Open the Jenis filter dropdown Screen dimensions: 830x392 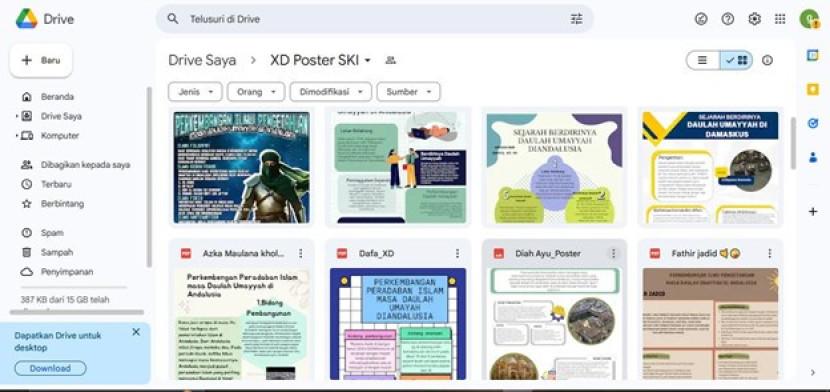pyautogui.click(x=195, y=92)
